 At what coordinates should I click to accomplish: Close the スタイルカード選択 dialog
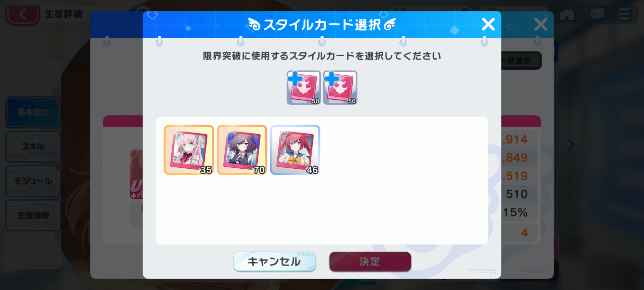pos(488,24)
